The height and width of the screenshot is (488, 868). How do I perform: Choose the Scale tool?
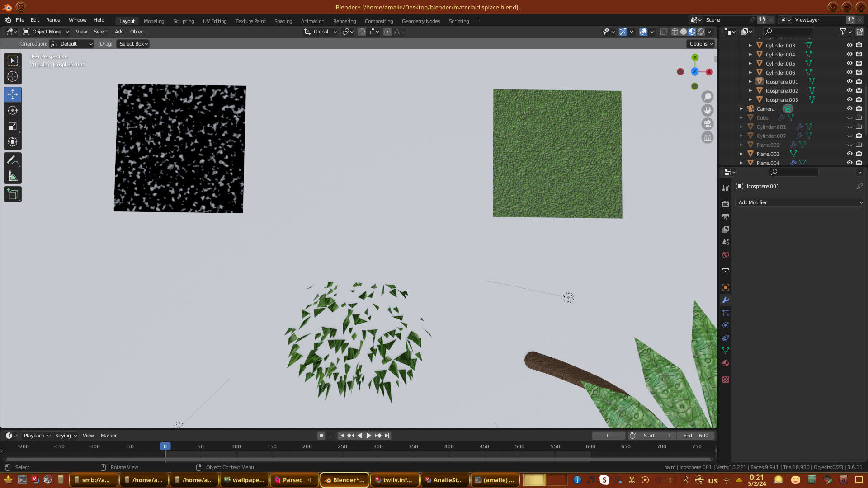point(13,127)
